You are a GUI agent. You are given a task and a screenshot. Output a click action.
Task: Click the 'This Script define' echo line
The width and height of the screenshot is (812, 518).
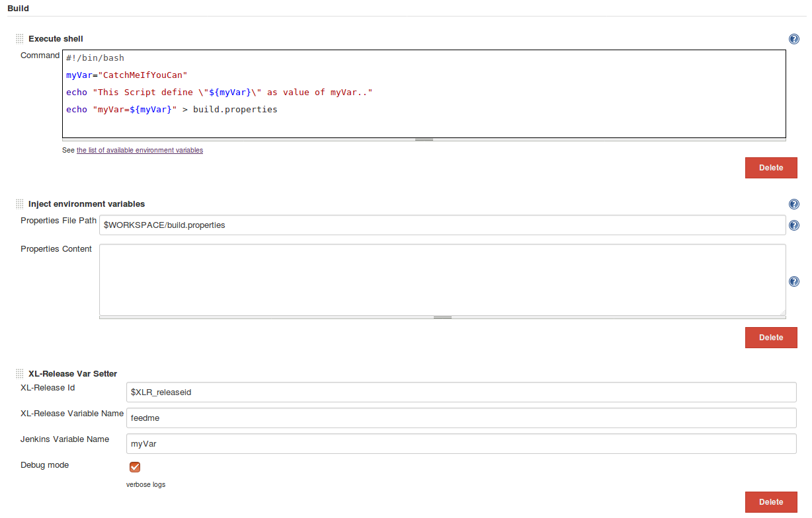pyautogui.click(x=220, y=92)
